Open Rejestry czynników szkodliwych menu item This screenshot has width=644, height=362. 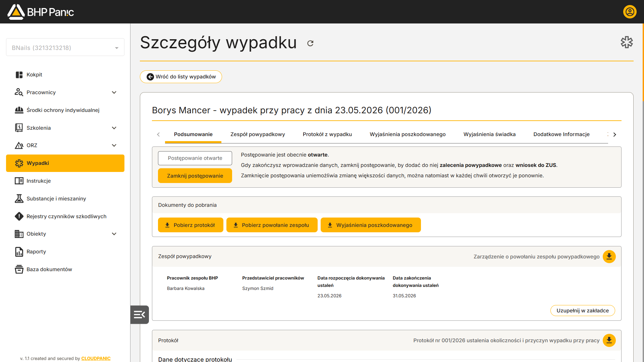tap(65, 216)
